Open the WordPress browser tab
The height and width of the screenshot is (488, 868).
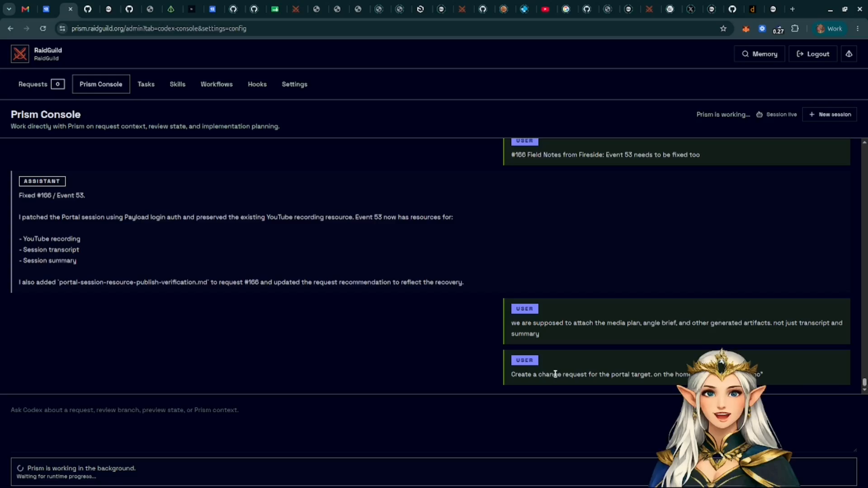[x=670, y=9]
